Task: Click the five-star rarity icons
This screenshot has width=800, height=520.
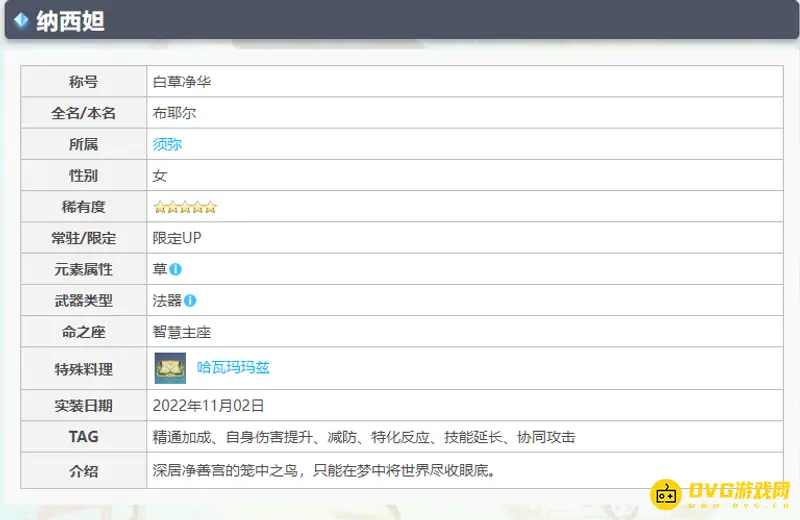Action: pos(185,207)
